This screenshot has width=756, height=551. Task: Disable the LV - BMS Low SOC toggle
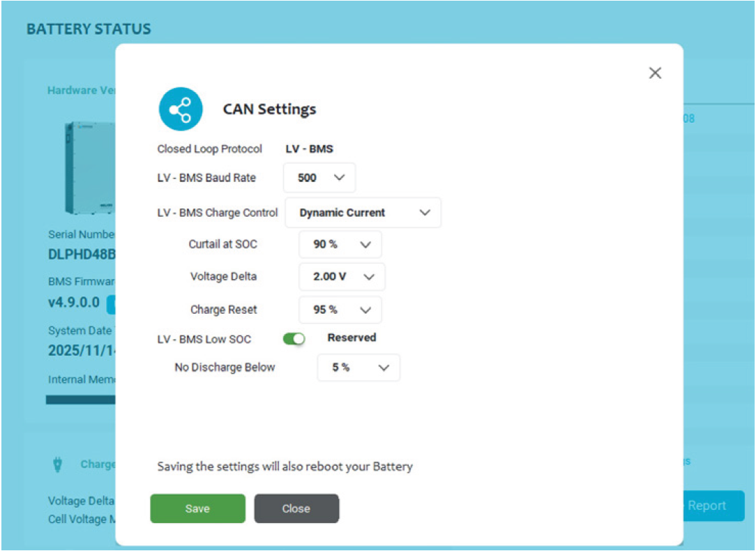click(294, 338)
